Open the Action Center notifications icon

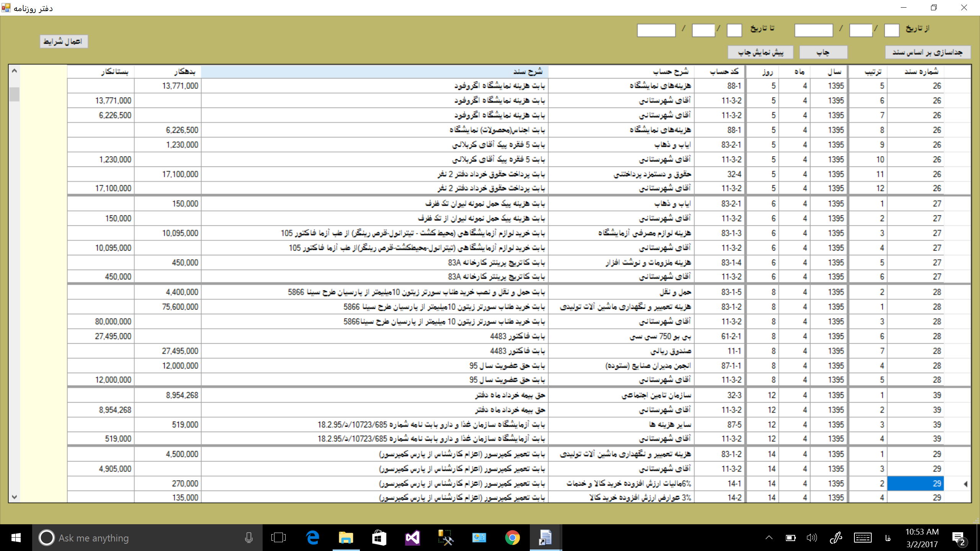tap(958, 538)
